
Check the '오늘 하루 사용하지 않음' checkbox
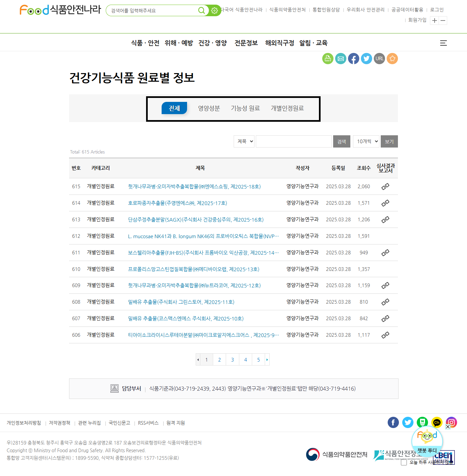click(x=404, y=462)
